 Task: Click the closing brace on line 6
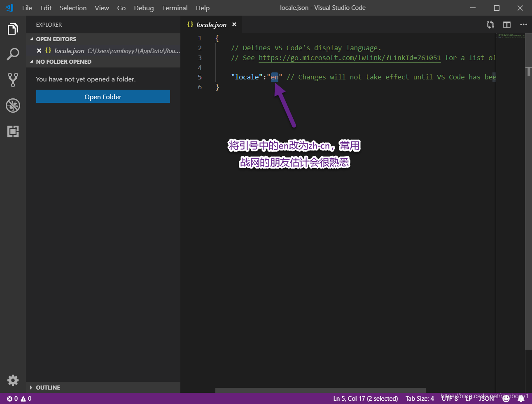coord(217,87)
